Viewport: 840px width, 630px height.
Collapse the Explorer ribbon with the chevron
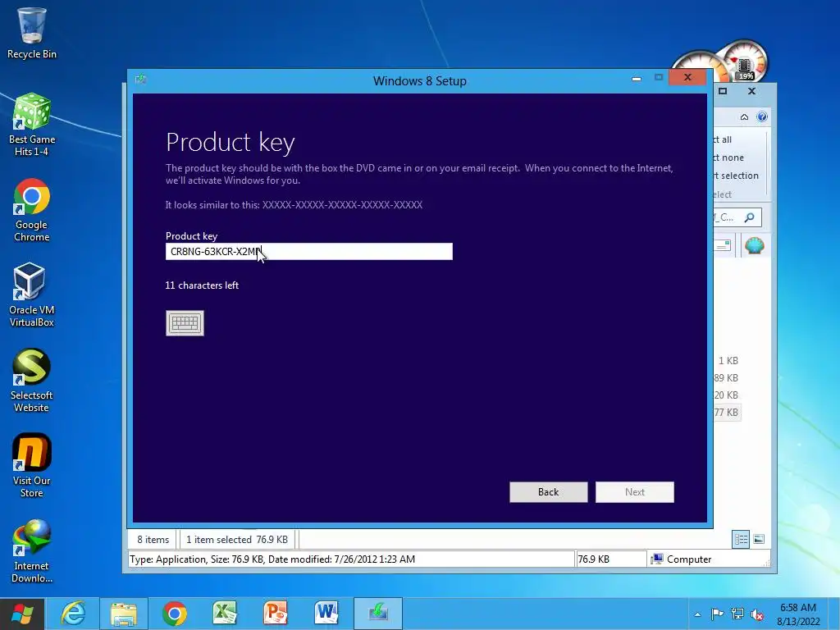[x=744, y=116]
